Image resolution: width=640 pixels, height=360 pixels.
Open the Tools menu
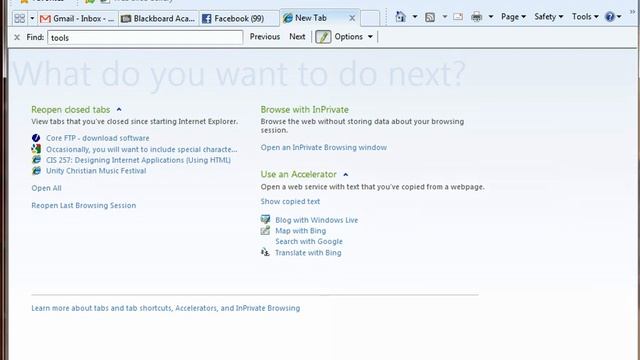pyautogui.click(x=585, y=17)
